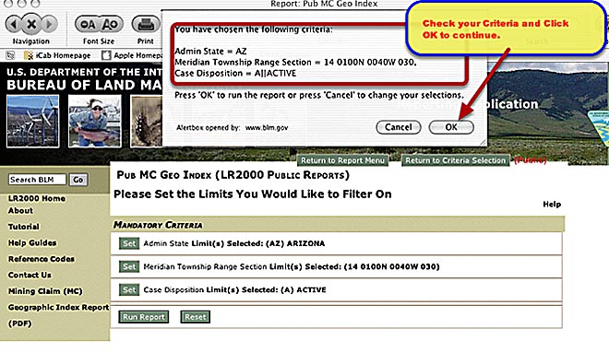Click the Run Report button
This screenshot has width=609, height=364.
144,317
